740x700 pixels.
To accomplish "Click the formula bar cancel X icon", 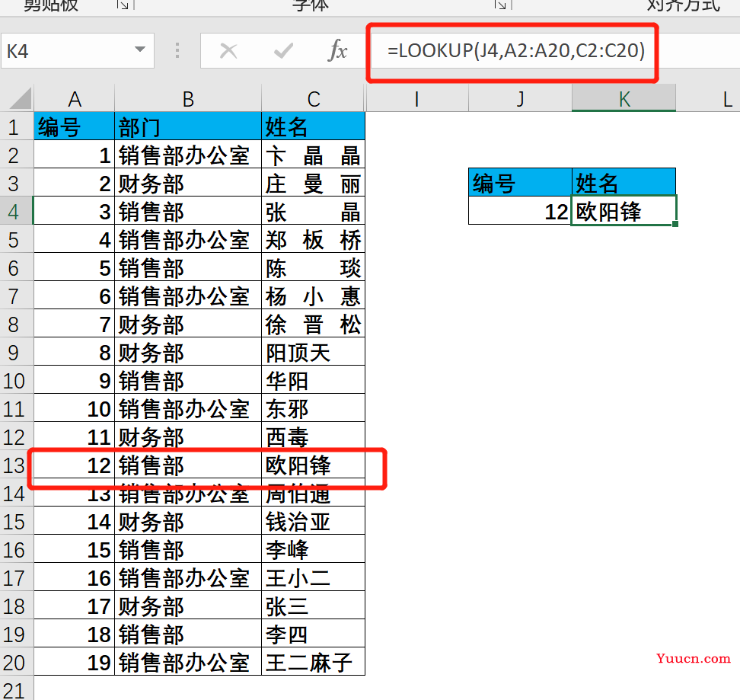I will [x=228, y=50].
